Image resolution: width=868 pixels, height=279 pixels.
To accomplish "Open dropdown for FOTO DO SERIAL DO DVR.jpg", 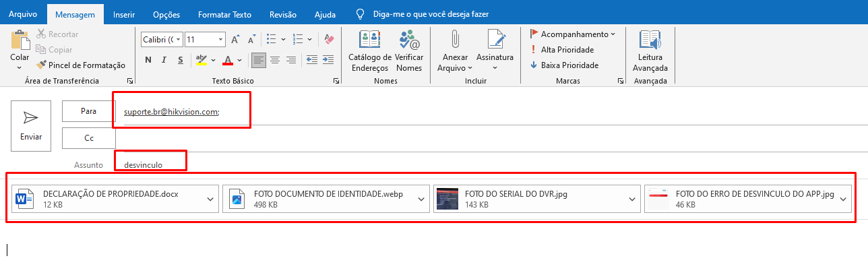I will coord(633,199).
